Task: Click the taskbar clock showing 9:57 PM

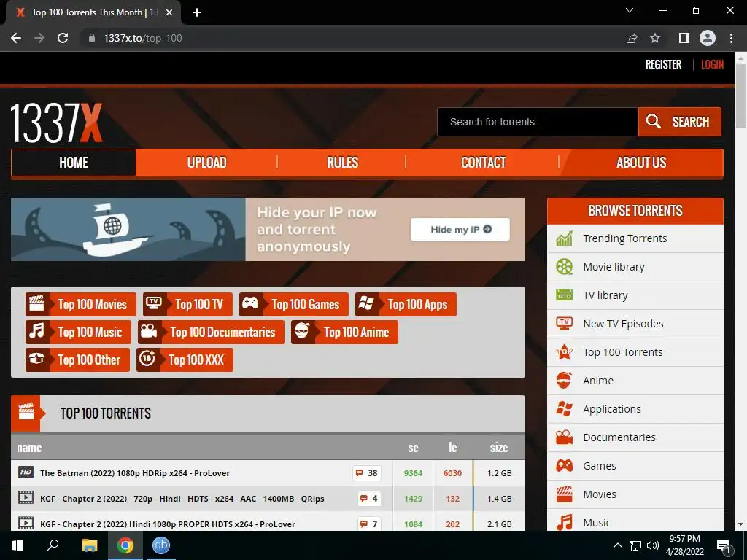Action: 684,545
